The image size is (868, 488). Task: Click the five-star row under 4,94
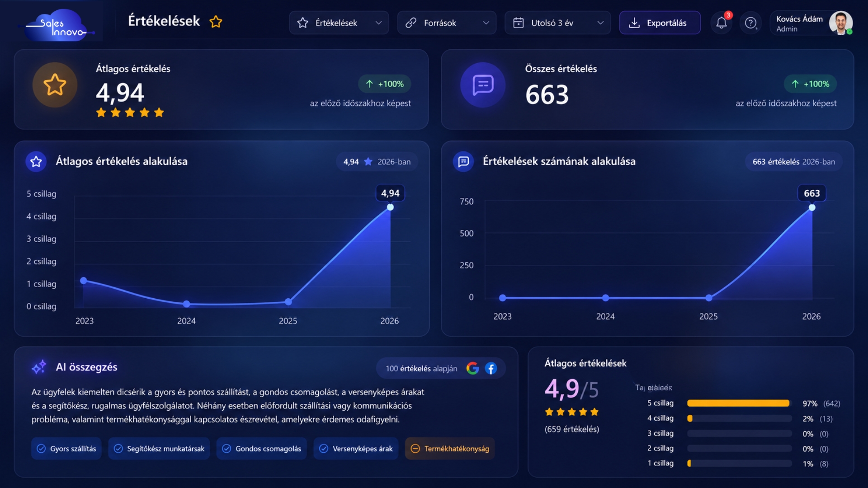130,113
